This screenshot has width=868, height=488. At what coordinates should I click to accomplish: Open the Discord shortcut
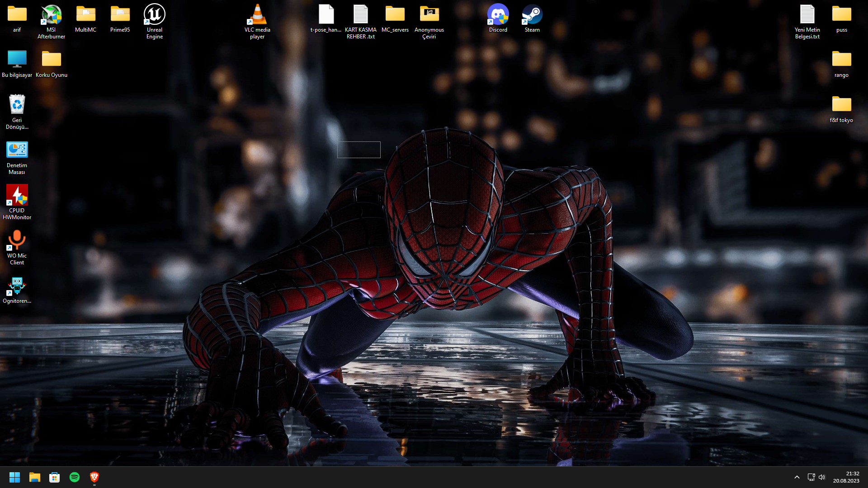click(498, 14)
